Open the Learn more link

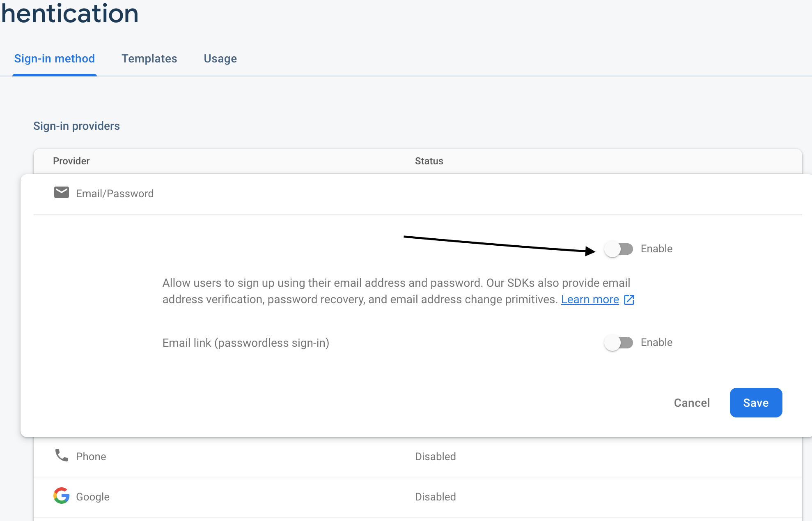click(x=590, y=300)
